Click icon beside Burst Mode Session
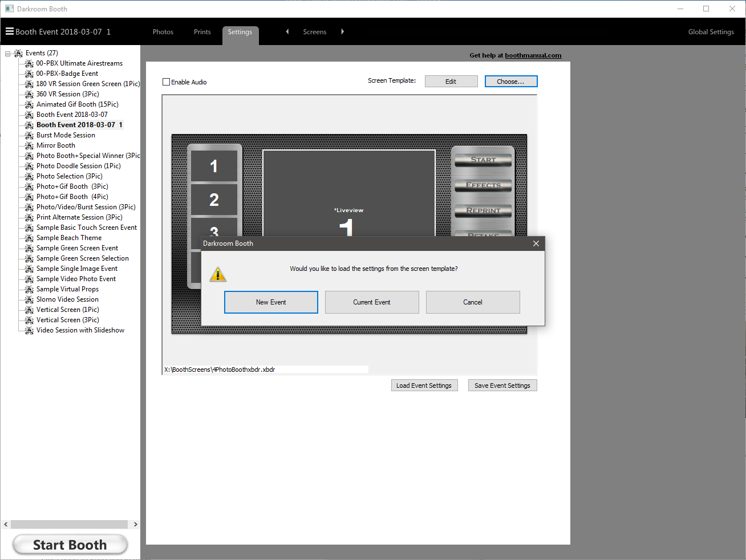The width and height of the screenshot is (746, 560). coord(30,135)
